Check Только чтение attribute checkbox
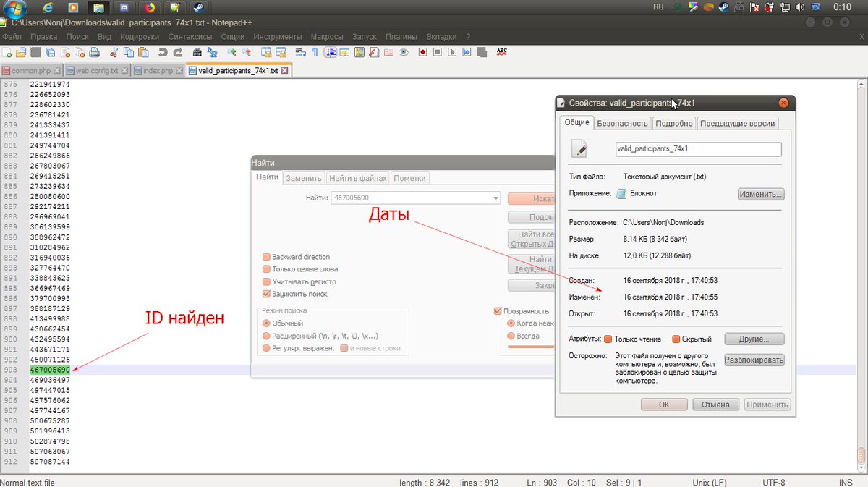 tap(608, 339)
